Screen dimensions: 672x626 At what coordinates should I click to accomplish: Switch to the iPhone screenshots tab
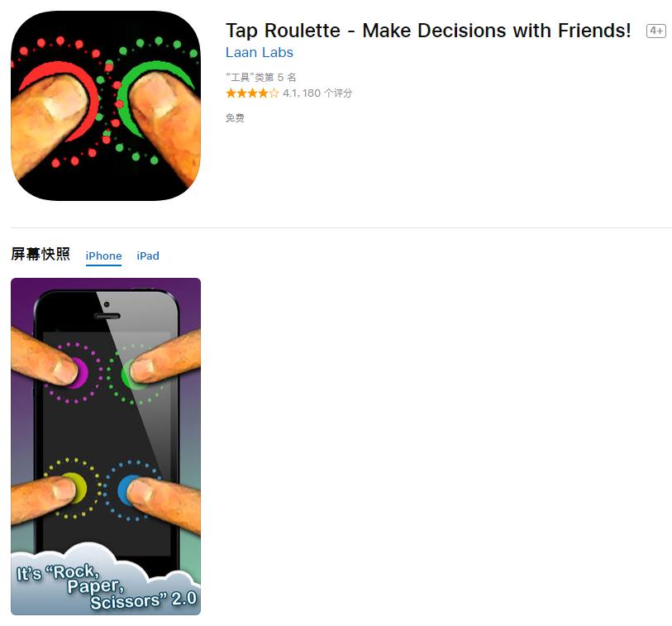click(103, 256)
